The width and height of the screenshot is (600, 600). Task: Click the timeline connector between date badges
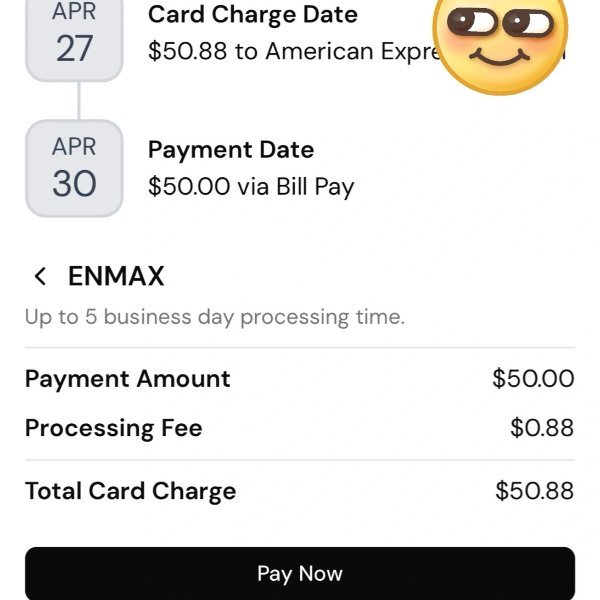[x=77, y=101]
